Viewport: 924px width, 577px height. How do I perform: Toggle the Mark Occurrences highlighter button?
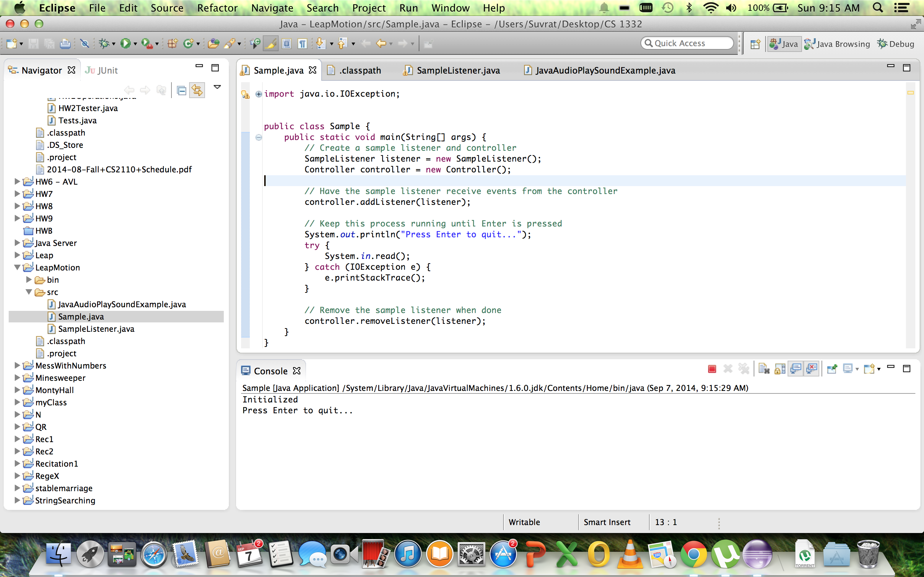pos(271,44)
